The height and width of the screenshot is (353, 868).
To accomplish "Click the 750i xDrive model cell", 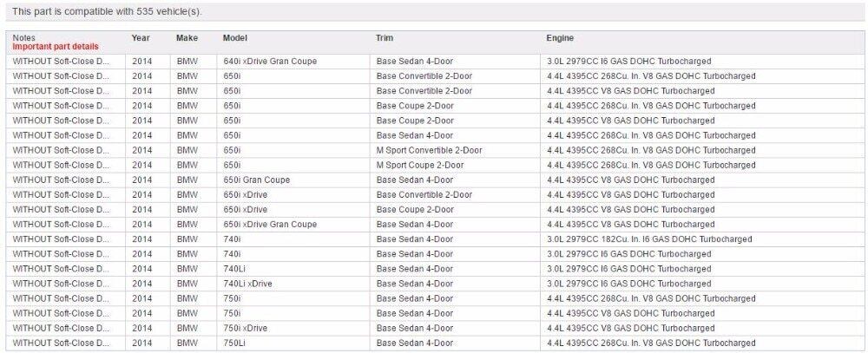I will [x=245, y=328].
